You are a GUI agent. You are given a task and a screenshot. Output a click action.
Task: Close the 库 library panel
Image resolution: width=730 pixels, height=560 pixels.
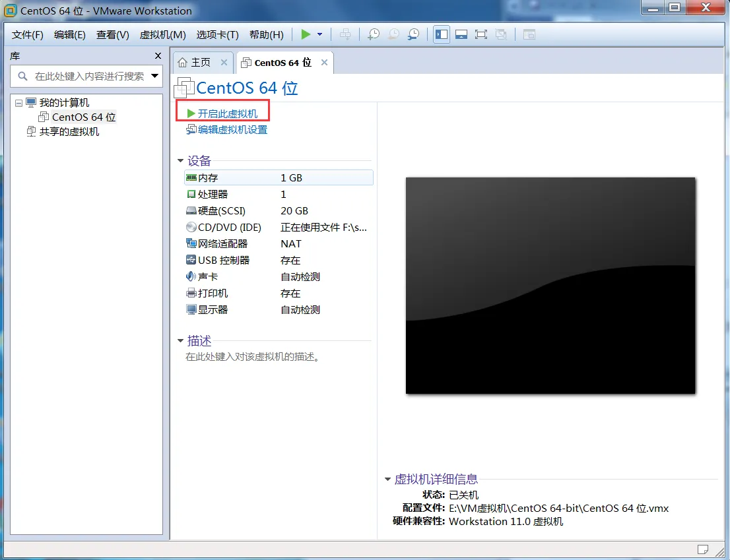[158, 56]
